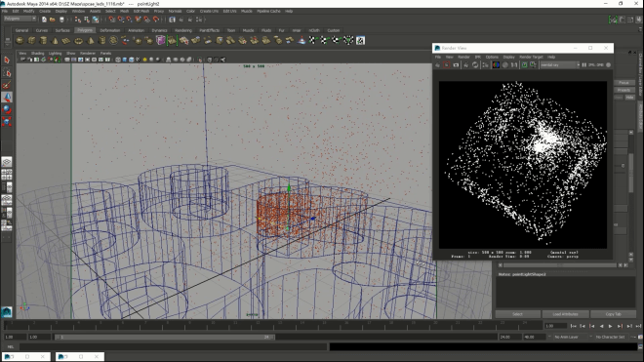
Task: Render a region in Render View
Action: [447, 65]
